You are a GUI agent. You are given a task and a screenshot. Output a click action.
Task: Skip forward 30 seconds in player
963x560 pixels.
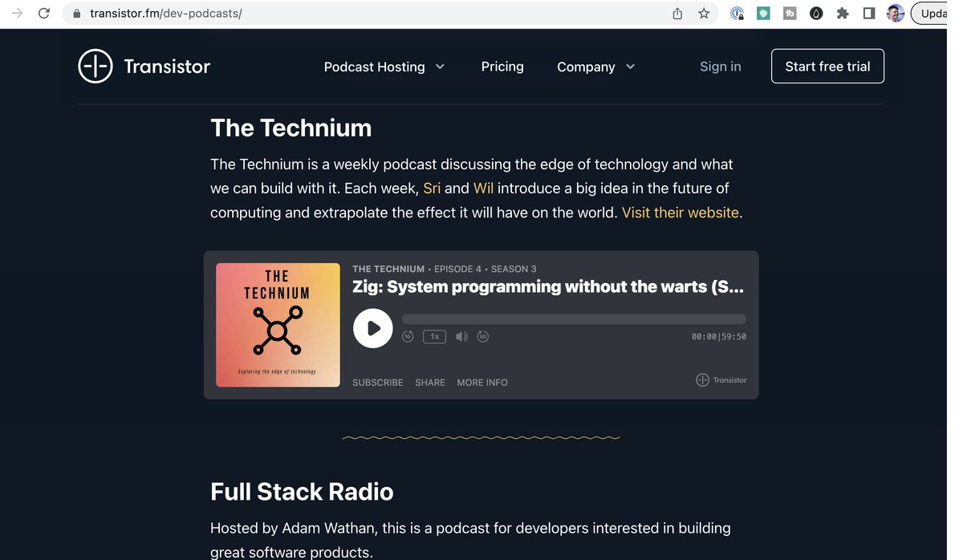[x=482, y=336]
